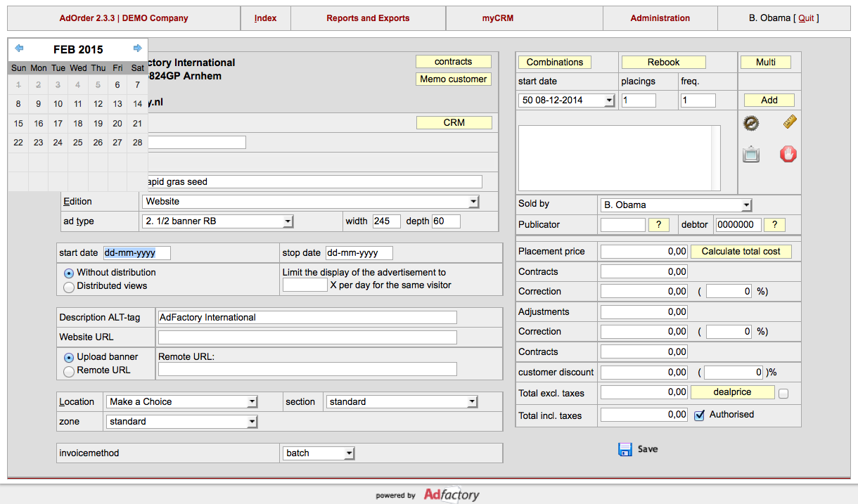
Task: Choose the Remote URL radio option
Action: tap(69, 370)
